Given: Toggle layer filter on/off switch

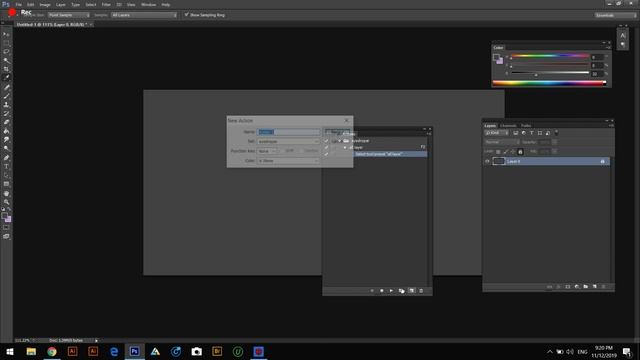Looking at the screenshot, I should (556, 133).
